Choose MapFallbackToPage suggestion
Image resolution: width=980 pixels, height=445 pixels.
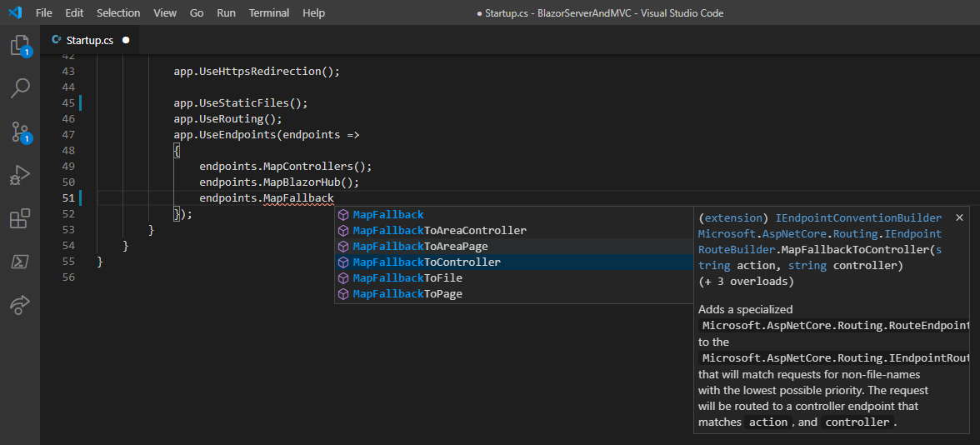tap(512, 293)
